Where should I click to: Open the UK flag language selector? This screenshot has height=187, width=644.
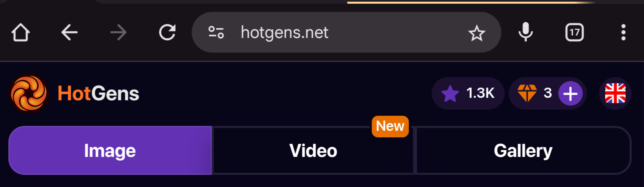coord(615,93)
